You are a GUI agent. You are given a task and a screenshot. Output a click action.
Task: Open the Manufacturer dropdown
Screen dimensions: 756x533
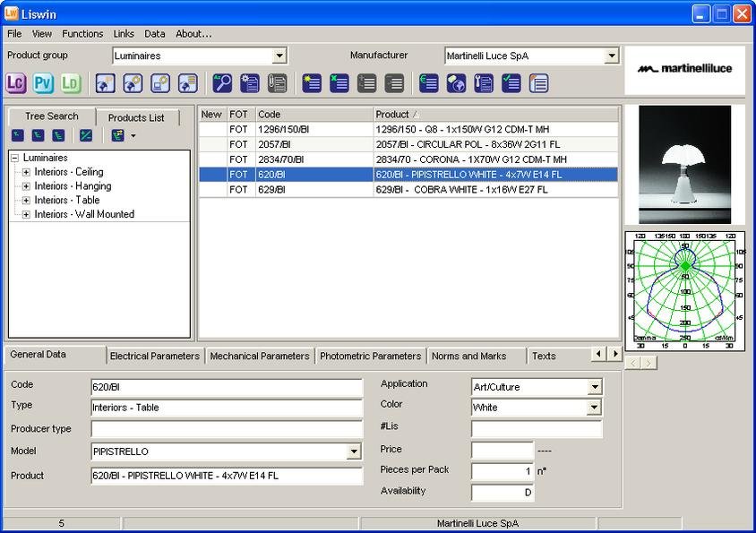(612, 56)
